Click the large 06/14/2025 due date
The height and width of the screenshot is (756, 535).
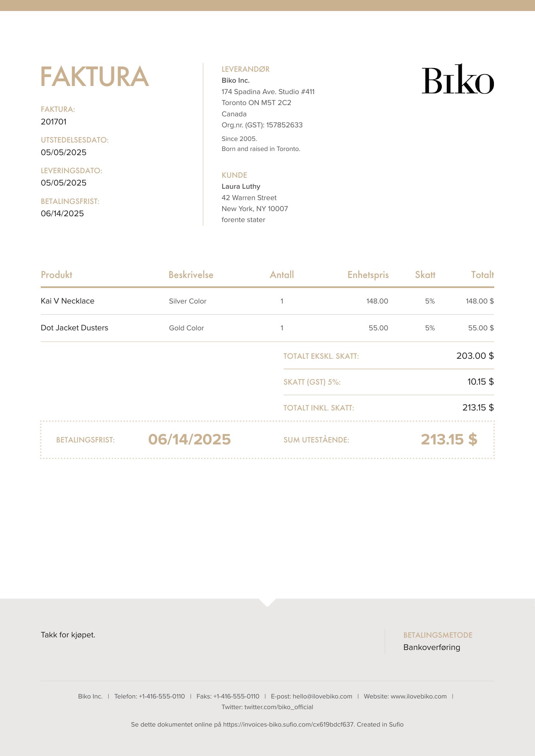coord(190,439)
